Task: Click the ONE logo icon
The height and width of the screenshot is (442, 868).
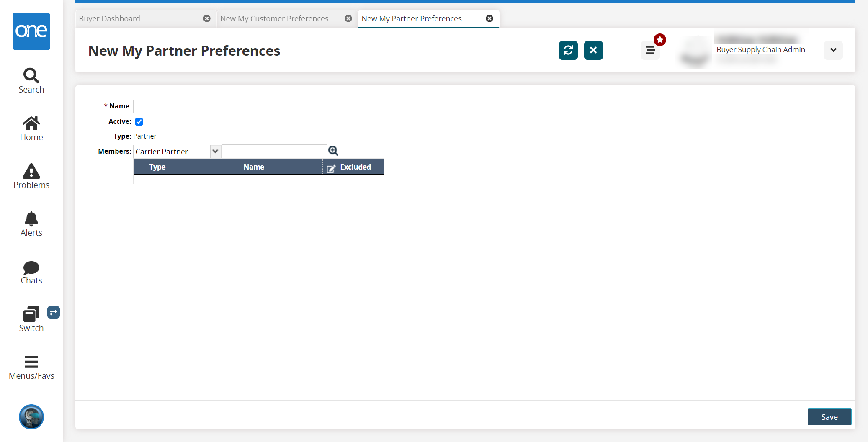Action: tap(31, 31)
